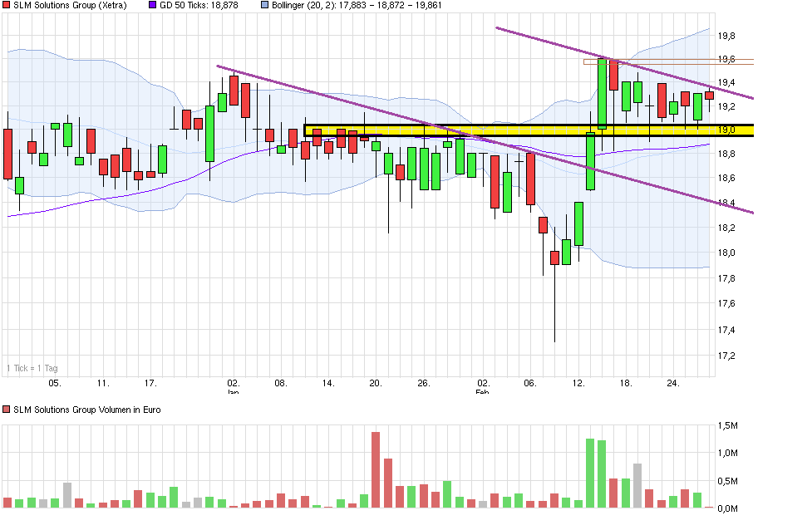Image resolution: width=812 pixels, height=530 pixels.
Task: Click the 17,4 price axis label
Action: pos(726,330)
